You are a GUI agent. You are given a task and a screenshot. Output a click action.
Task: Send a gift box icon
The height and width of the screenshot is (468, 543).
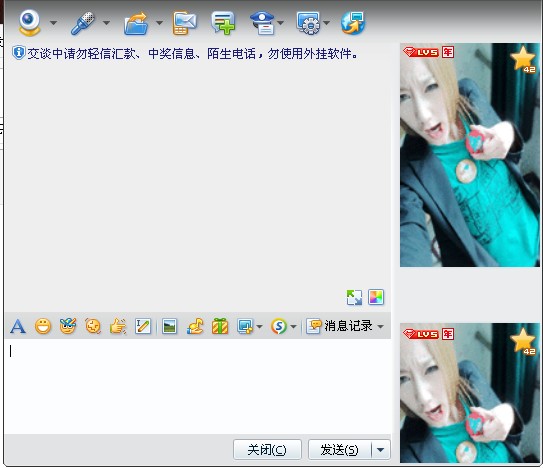pyautogui.click(x=220, y=326)
